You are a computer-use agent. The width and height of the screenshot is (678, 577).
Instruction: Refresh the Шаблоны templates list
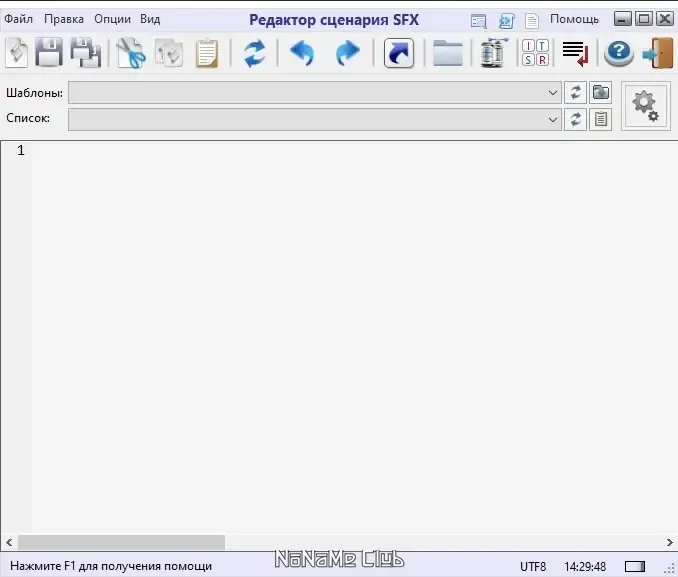[x=575, y=93]
